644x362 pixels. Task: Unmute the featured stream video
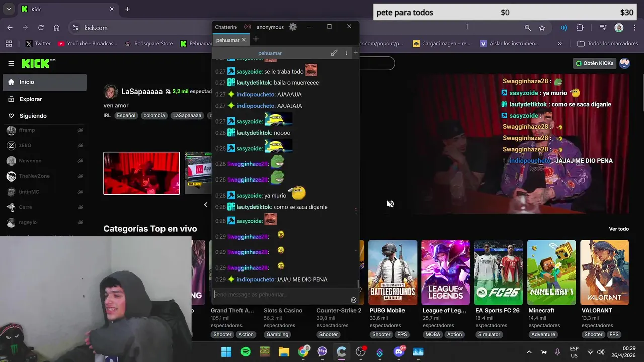click(390, 204)
